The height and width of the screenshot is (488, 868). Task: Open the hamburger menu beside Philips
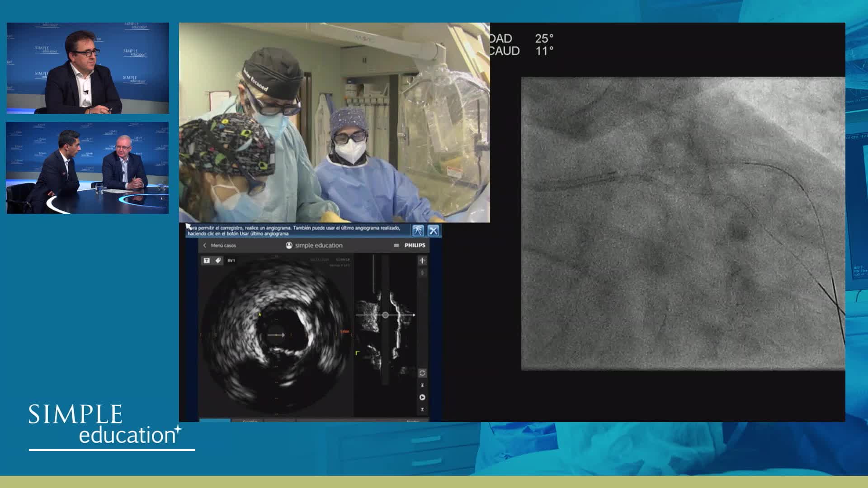point(396,245)
